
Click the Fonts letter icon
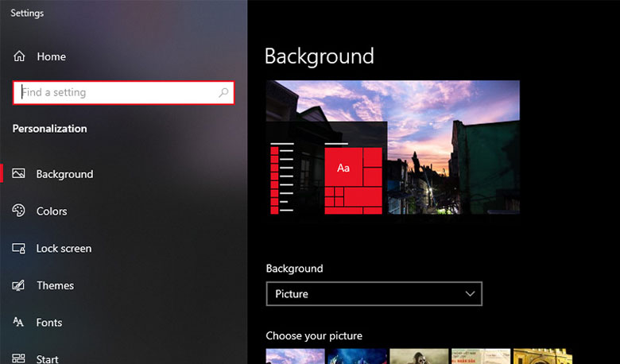[19, 322]
